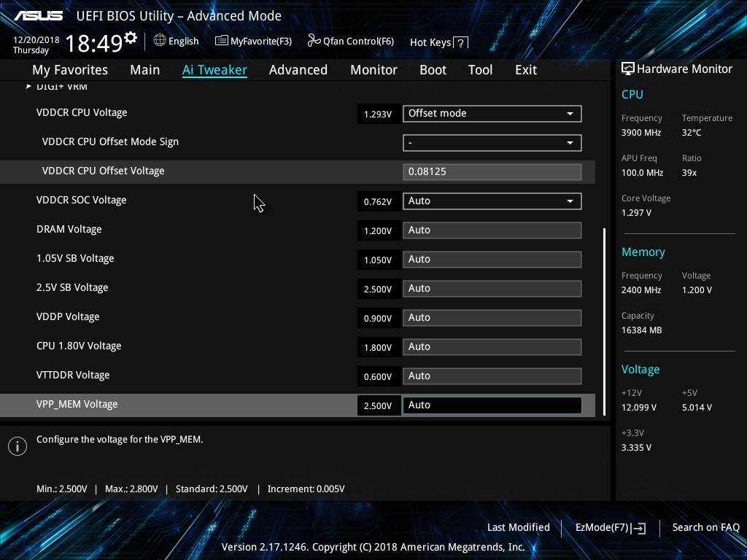Click the 1.297 V core voltage value
This screenshot has height=560, width=747.
coord(636,213)
